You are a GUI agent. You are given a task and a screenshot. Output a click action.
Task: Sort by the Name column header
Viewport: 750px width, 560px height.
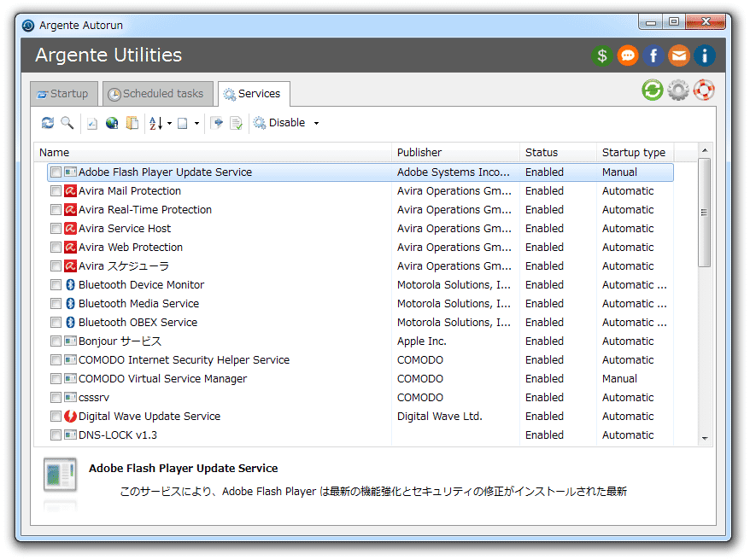(214, 153)
